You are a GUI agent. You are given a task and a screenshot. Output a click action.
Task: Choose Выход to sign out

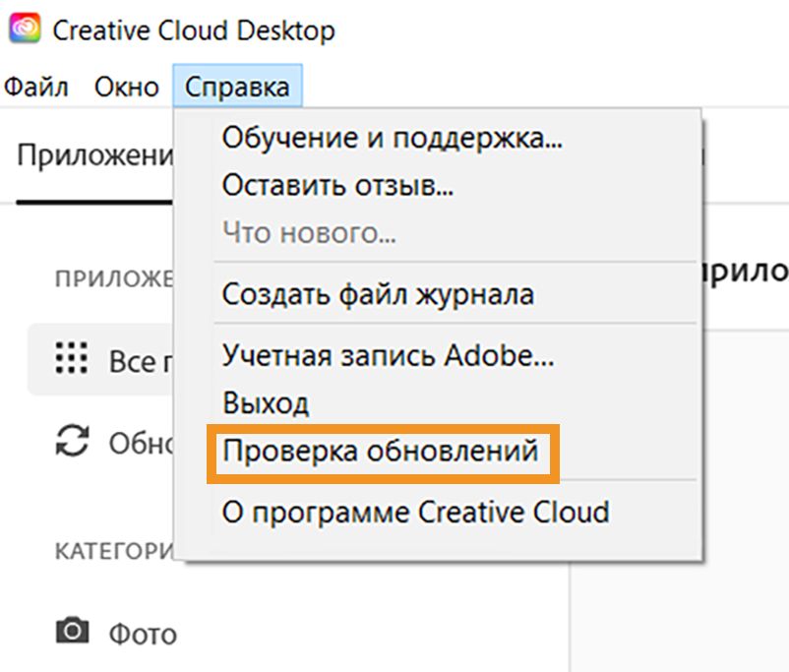[266, 402]
